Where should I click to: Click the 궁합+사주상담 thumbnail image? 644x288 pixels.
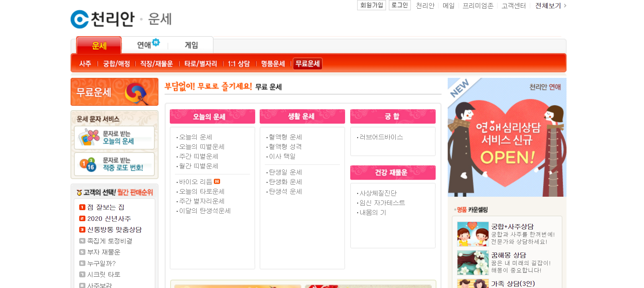click(473, 234)
